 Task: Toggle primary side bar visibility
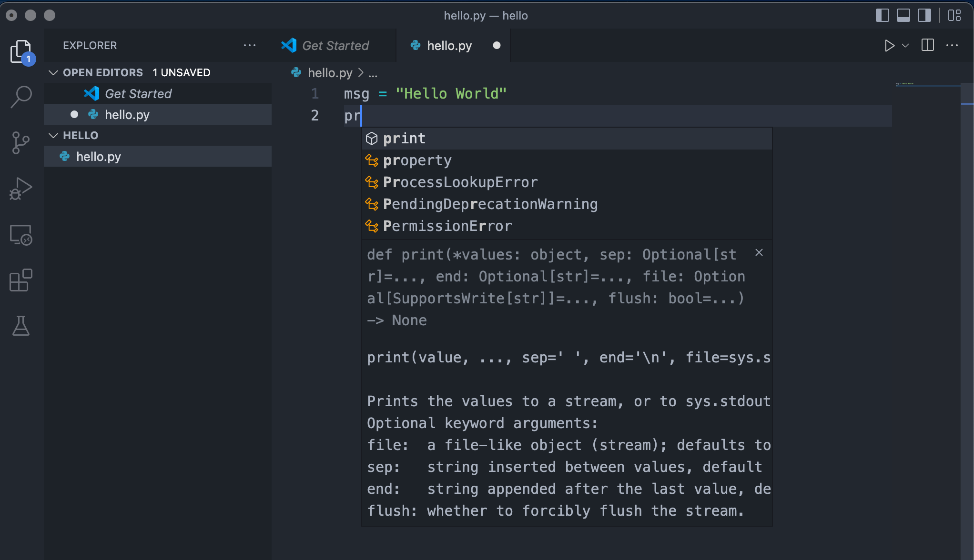point(882,15)
